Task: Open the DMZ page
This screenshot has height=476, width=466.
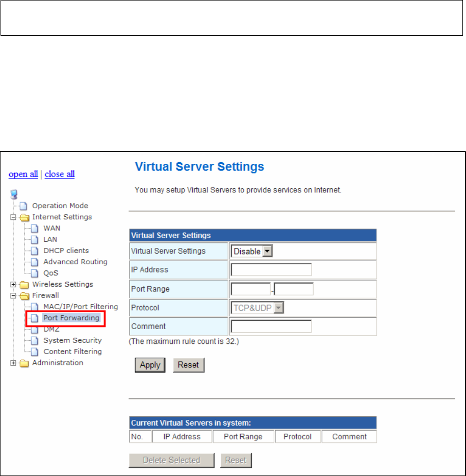Action: (51, 330)
